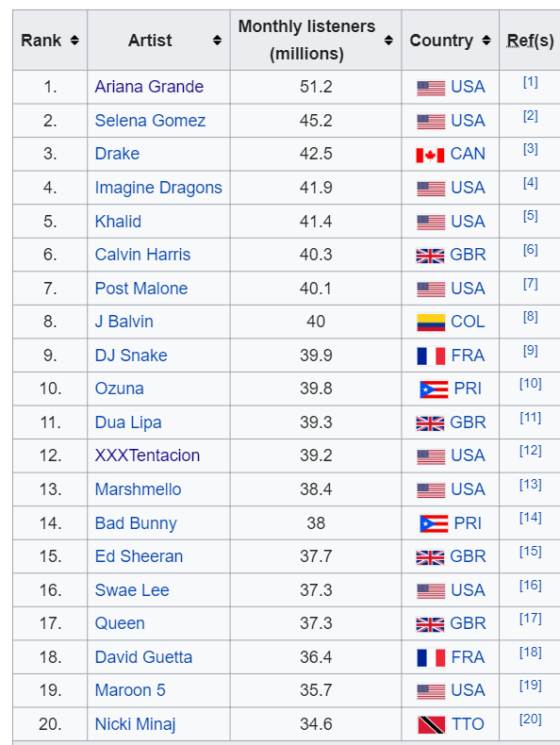
Task: Click the Canada flag icon next to CAN
Action: point(430,155)
